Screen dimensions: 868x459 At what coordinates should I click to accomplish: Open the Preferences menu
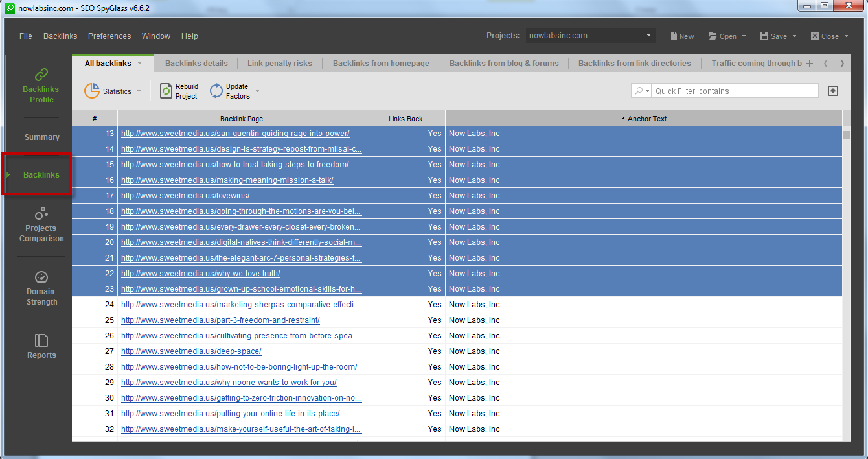coord(109,36)
